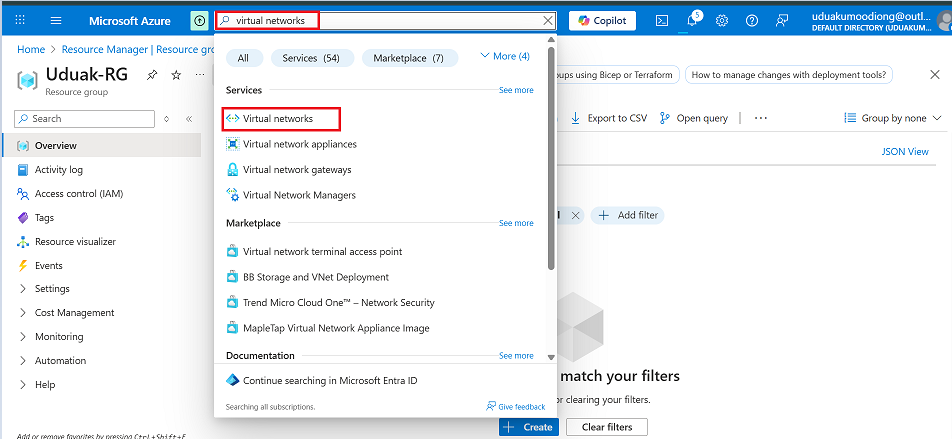Collapse the sidebar with double chevron

pyautogui.click(x=189, y=119)
